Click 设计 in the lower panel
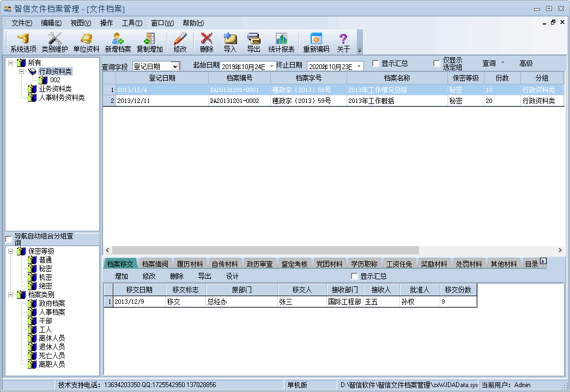This screenshot has height=392, width=570. (232, 277)
